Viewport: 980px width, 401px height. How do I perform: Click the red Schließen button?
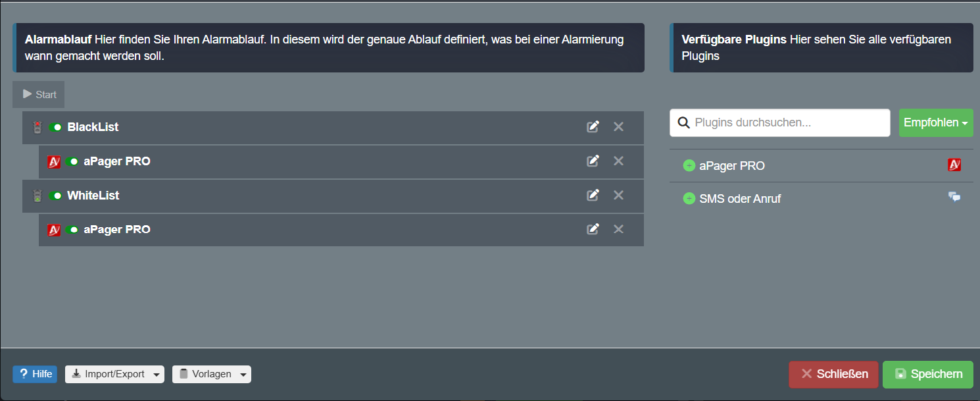tap(834, 374)
